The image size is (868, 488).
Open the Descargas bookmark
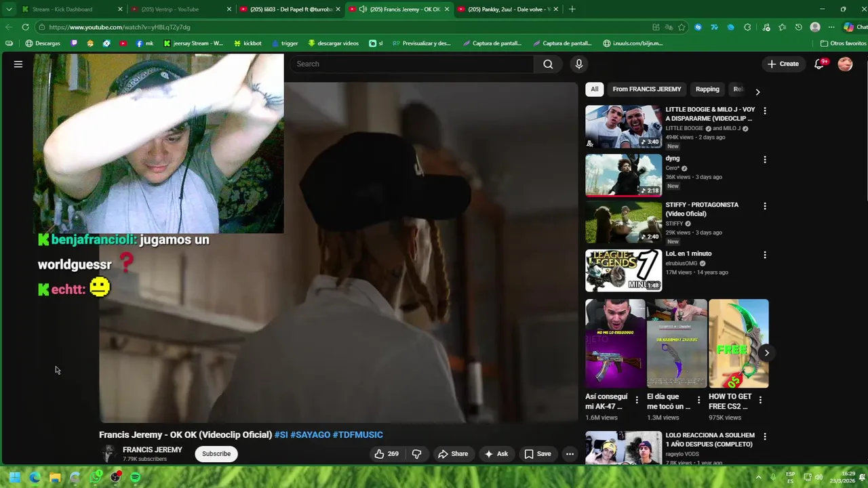click(43, 43)
